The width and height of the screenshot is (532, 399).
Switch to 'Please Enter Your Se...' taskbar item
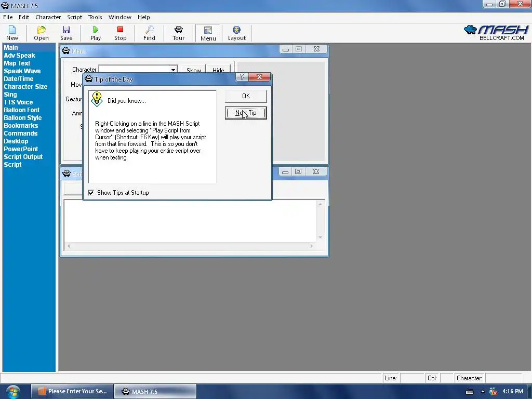[x=72, y=392]
